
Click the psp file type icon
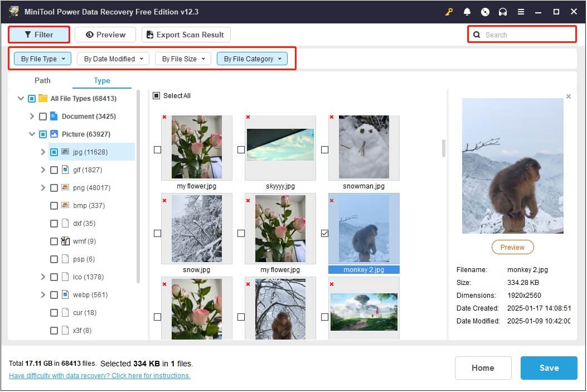65,259
